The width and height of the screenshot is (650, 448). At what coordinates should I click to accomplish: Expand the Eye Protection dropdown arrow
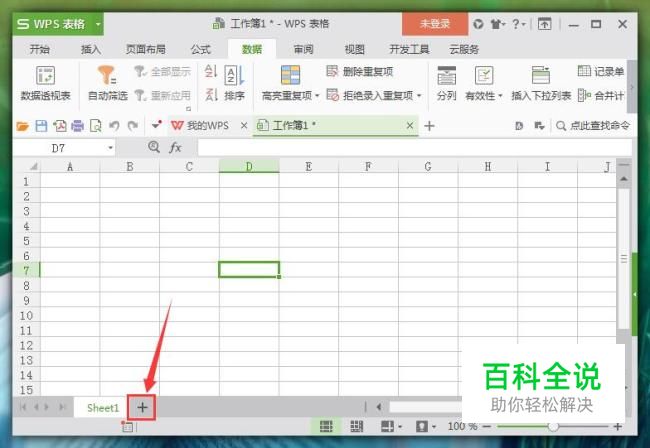pyautogui.click(x=434, y=426)
